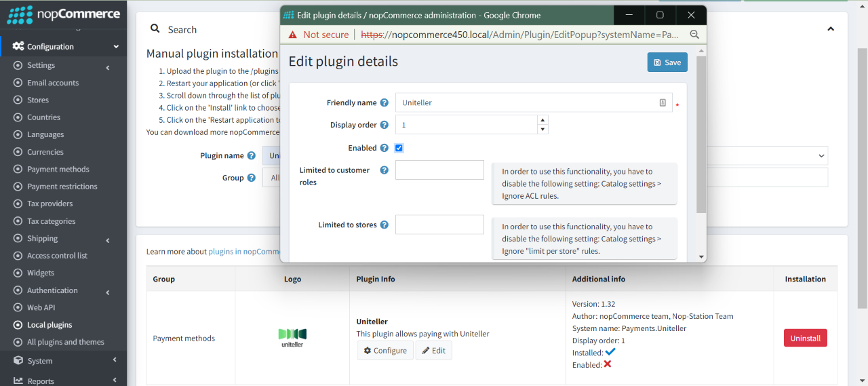Click the nopCommerce logo in sidebar
This screenshot has height=386, width=868.
(63, 14)
